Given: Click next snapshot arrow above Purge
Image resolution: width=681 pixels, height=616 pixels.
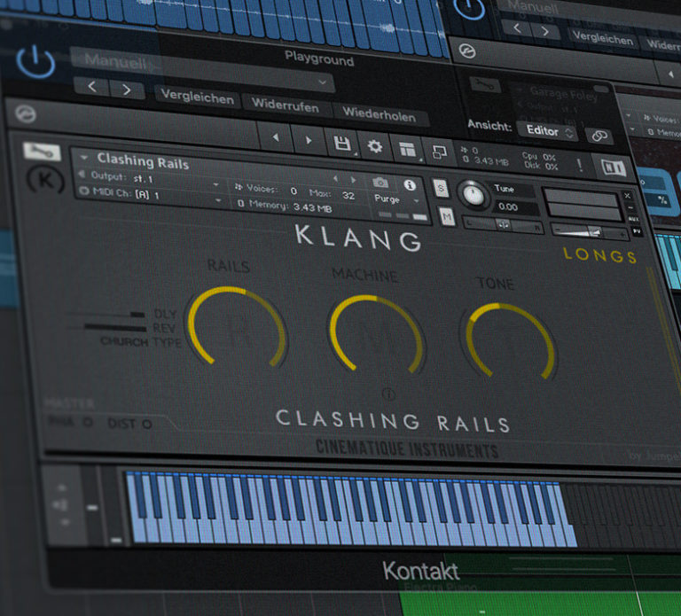Looking at the screenshot, I should 354,180.
